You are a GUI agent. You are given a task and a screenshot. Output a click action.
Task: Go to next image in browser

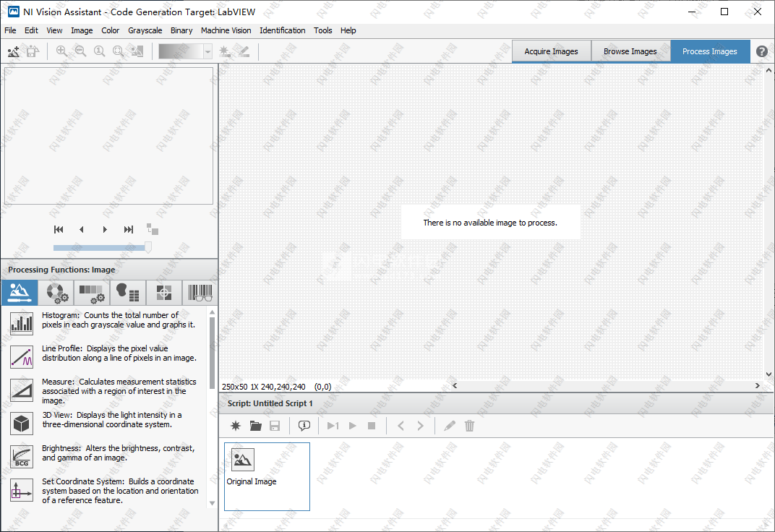pos(105,229)
